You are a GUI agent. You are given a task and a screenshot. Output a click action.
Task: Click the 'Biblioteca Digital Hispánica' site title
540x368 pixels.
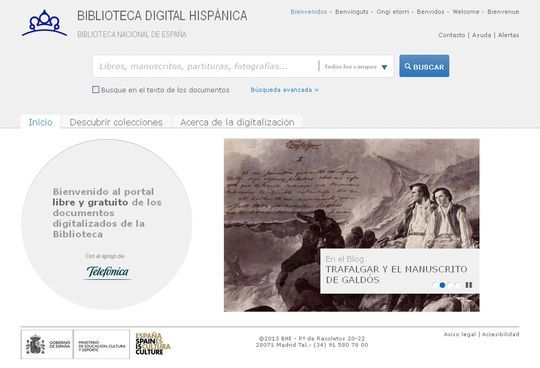pyautogui.click(x=162, y=15)
